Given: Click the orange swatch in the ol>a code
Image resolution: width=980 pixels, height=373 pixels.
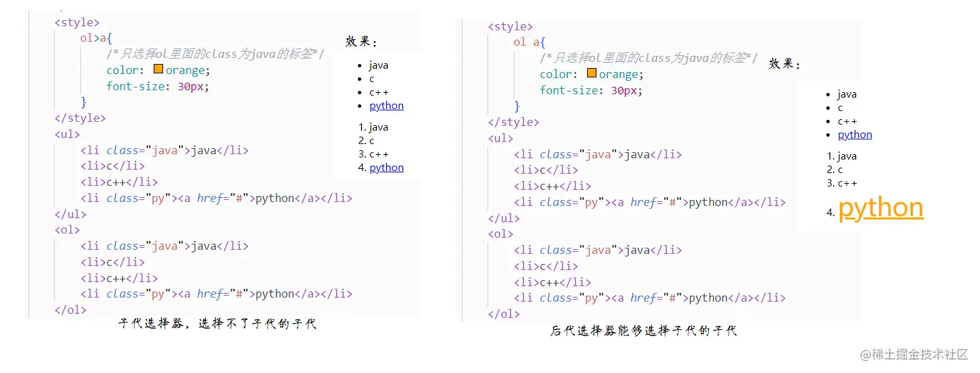Looking at the screenshot, I should (158, 69).
